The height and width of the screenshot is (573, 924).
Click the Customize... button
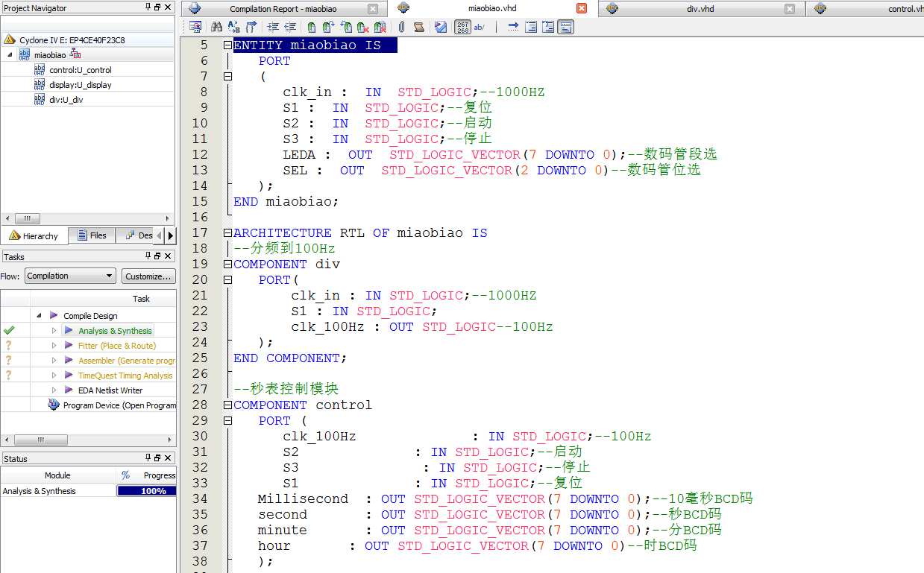point(148,276)
